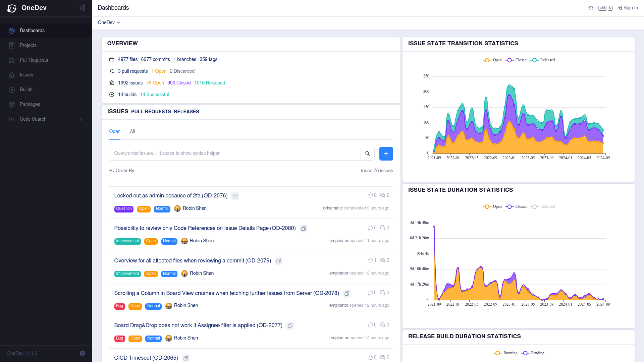Click comments icon on OD-2079
The width and height of the screenshot is (644, 362).
point(383,260)
